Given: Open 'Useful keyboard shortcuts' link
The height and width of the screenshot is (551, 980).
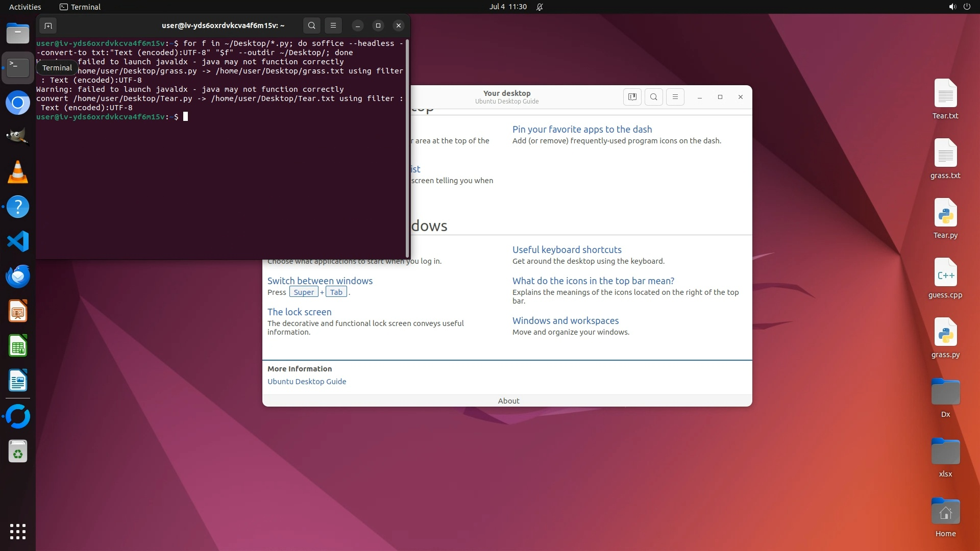Looking at the screenshot, I should tap(567, 250).
